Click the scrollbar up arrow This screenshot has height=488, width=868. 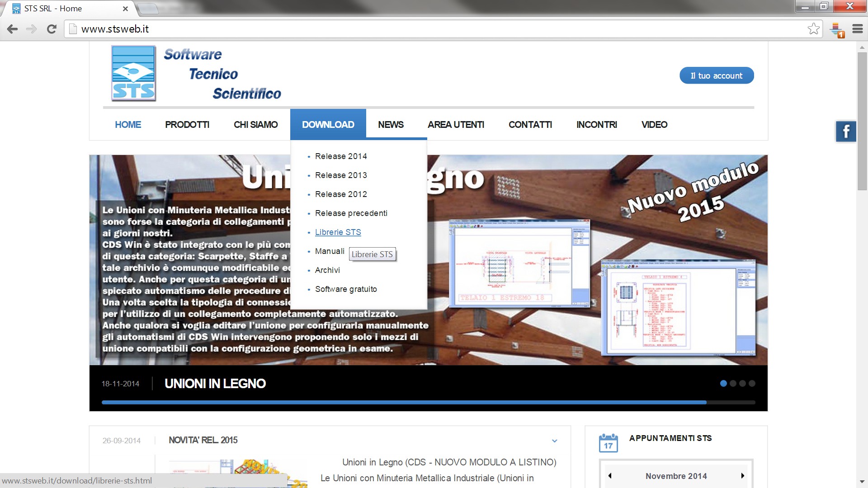[862, 47]
